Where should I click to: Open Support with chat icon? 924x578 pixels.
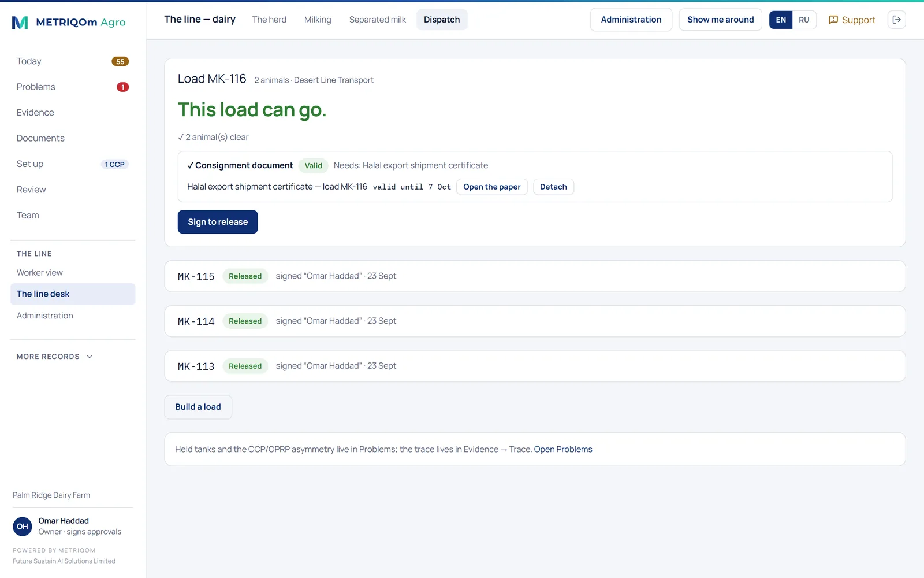tap(852, 20)
